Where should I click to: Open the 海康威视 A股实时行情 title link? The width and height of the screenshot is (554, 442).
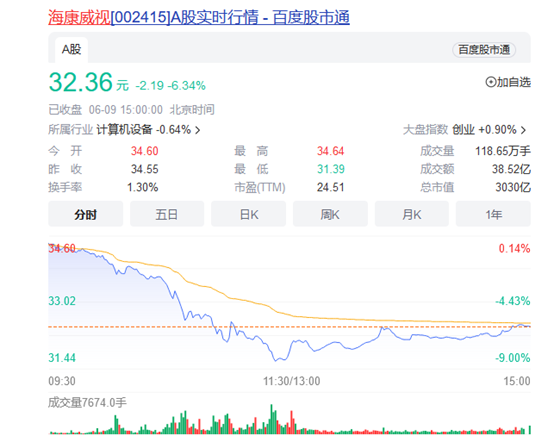(x=199, y=18)
